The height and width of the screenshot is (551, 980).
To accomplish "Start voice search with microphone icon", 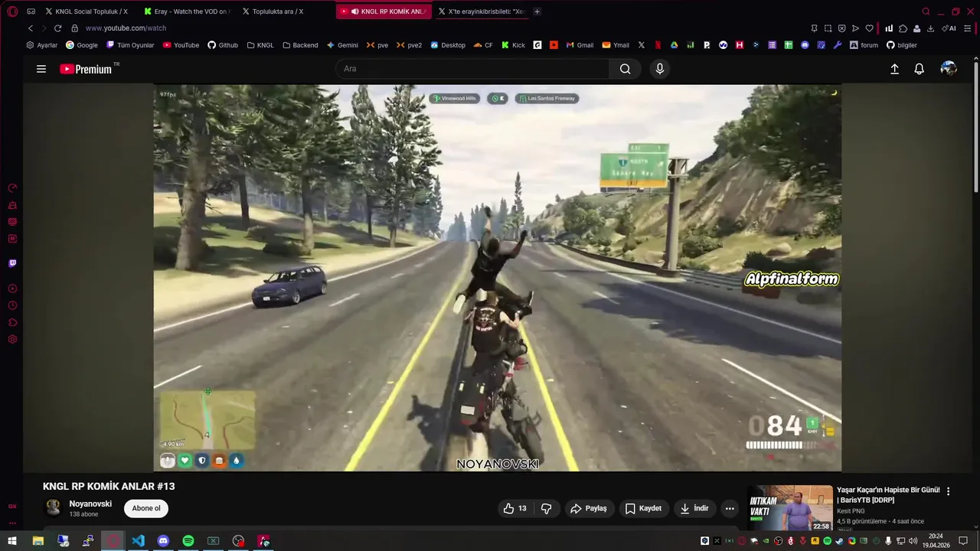I will (660, 69).
